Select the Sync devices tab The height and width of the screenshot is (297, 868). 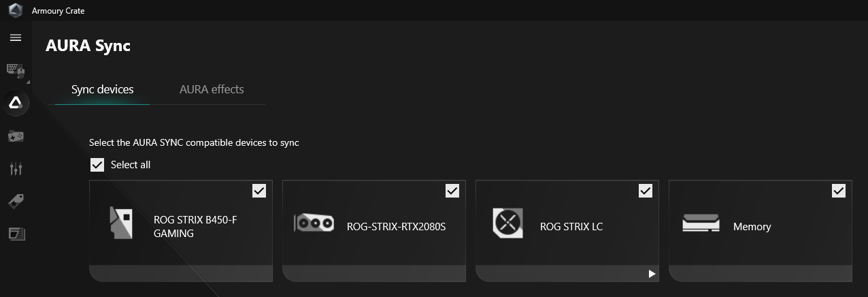click(102, 89)
